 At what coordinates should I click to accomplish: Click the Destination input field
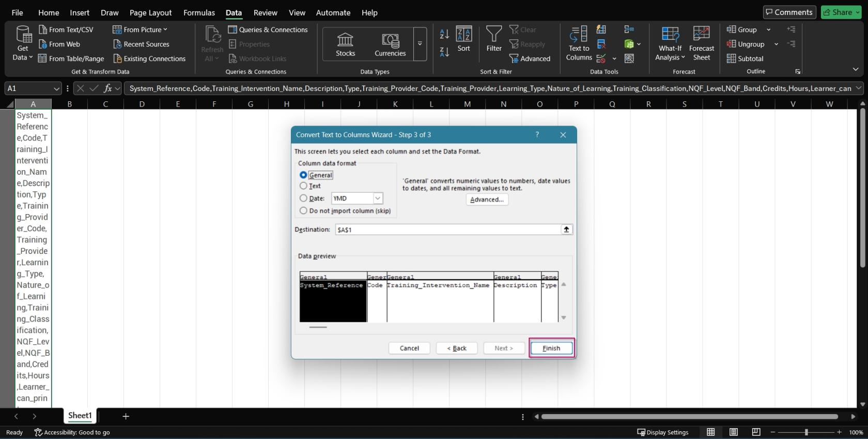448,230
